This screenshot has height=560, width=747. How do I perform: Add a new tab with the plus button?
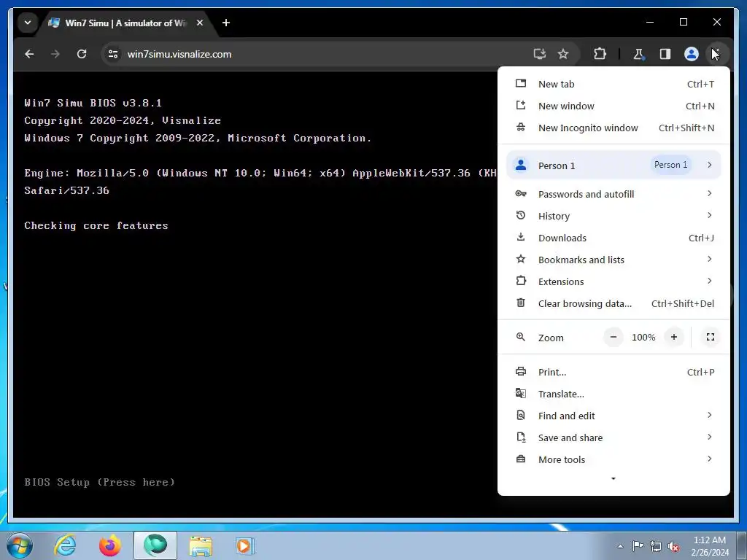point(226,23)
